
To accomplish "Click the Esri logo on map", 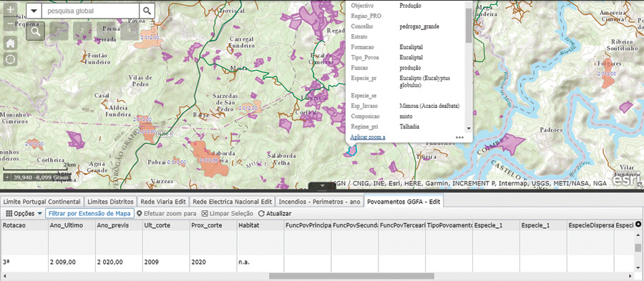I will pyautogui.click(x=627, y=179).
